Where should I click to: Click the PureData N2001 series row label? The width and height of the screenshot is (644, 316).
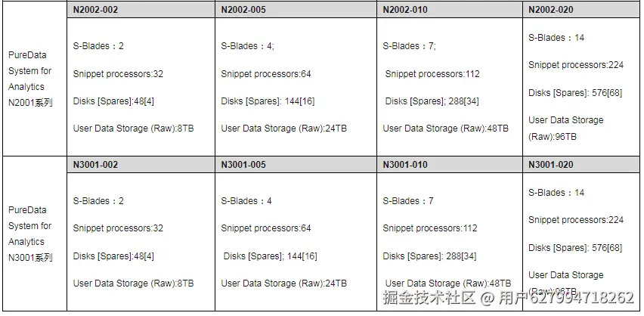(x=31, y=79)
